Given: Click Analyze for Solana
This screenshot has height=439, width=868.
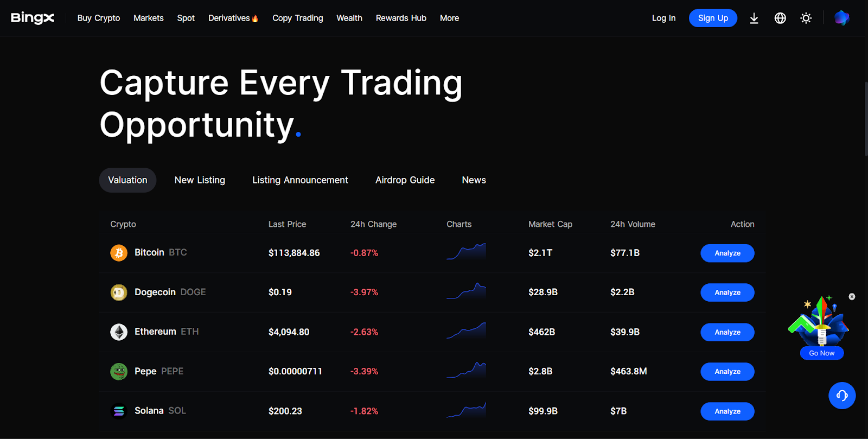Looking at the screenshot, I should [x=727, y=411].
